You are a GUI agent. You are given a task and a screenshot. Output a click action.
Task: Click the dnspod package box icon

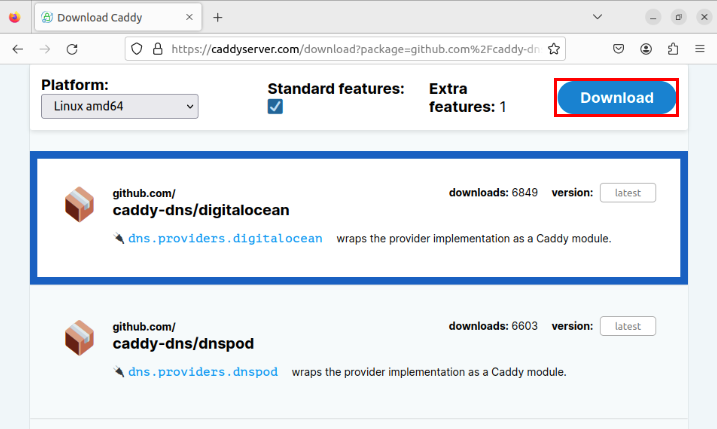click(80, 338)
